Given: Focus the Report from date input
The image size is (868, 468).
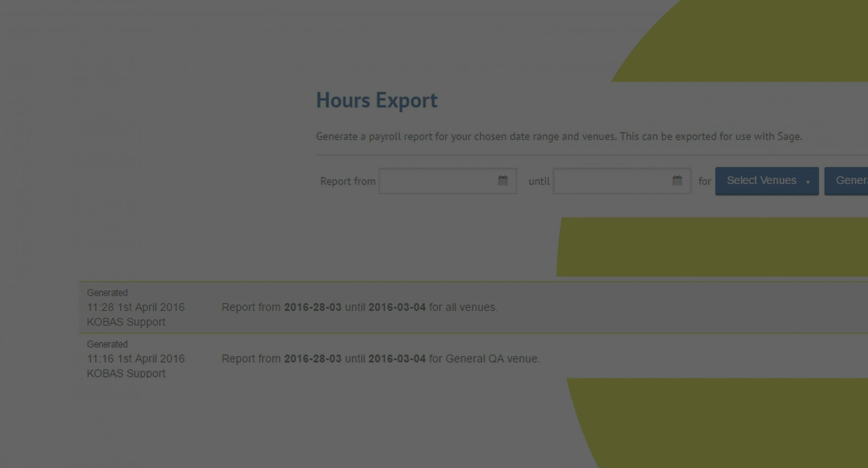Looking at the screenshot, I should click(437, 181).
